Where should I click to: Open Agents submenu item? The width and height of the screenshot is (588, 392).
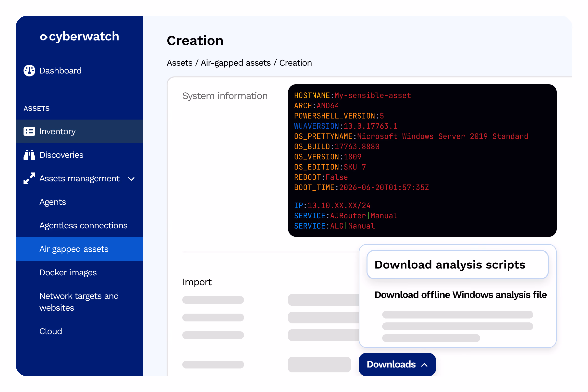(x=53, y=202)
